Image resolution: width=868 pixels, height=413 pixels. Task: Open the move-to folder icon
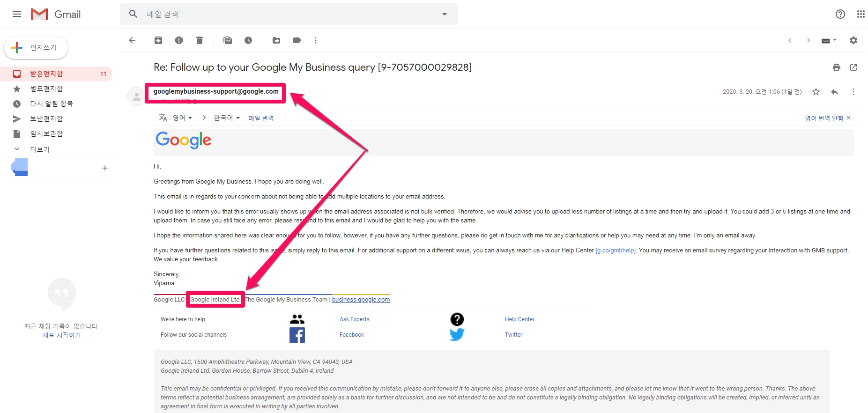tap(276, 40)
